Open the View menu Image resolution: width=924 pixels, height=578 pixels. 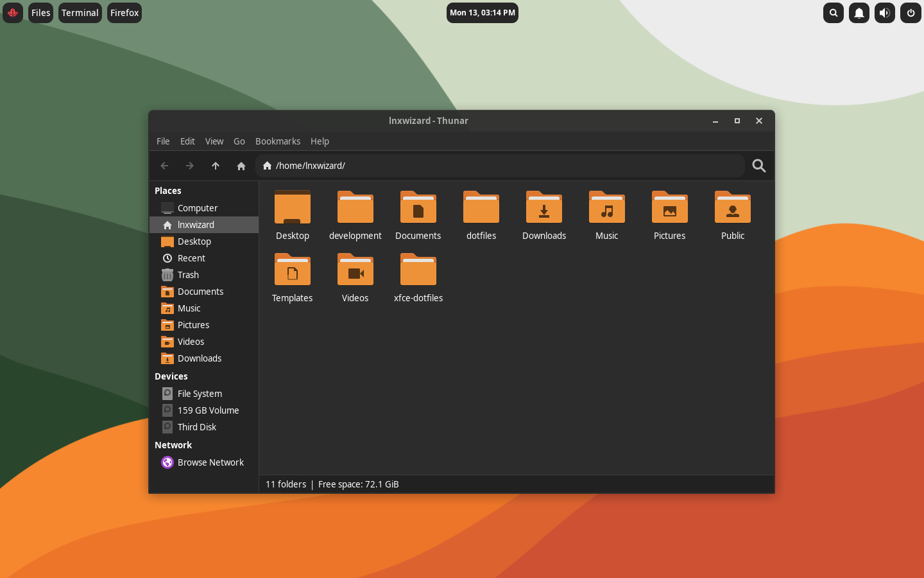(214, 141)
